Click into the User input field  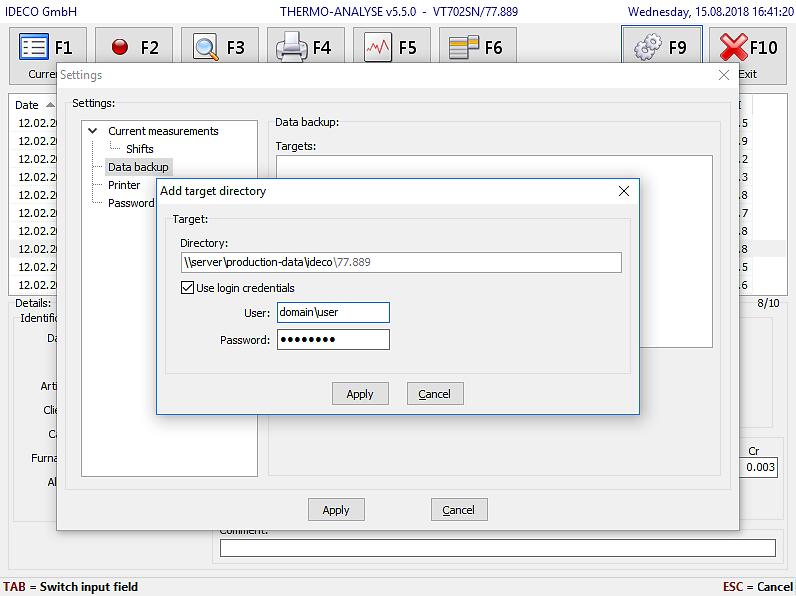333,313
